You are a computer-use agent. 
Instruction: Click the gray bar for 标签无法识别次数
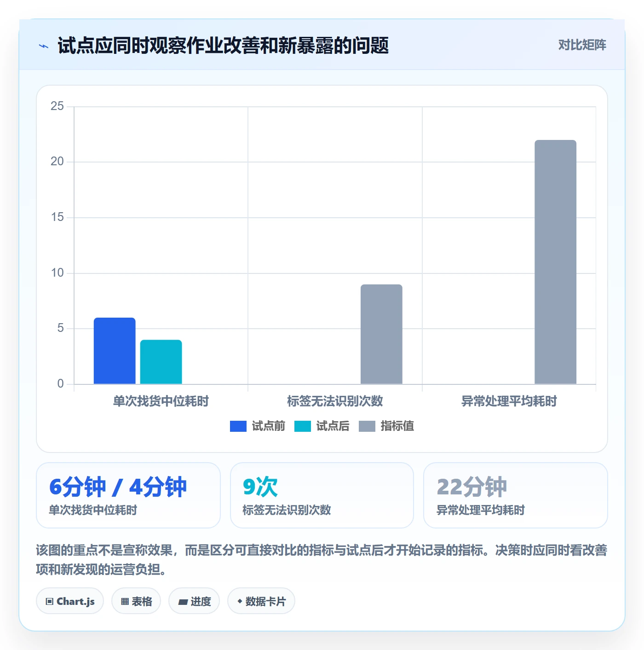pos(381,334)
